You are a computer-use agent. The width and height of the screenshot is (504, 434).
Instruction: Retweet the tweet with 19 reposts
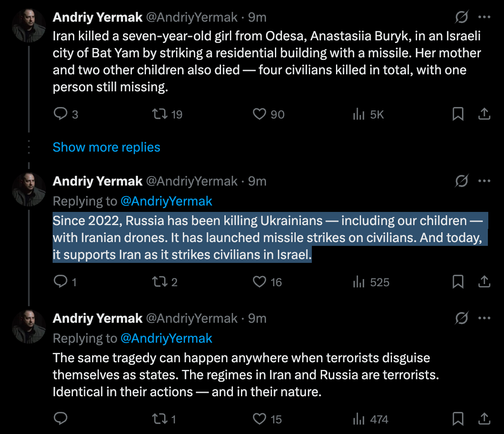[160, 114]
